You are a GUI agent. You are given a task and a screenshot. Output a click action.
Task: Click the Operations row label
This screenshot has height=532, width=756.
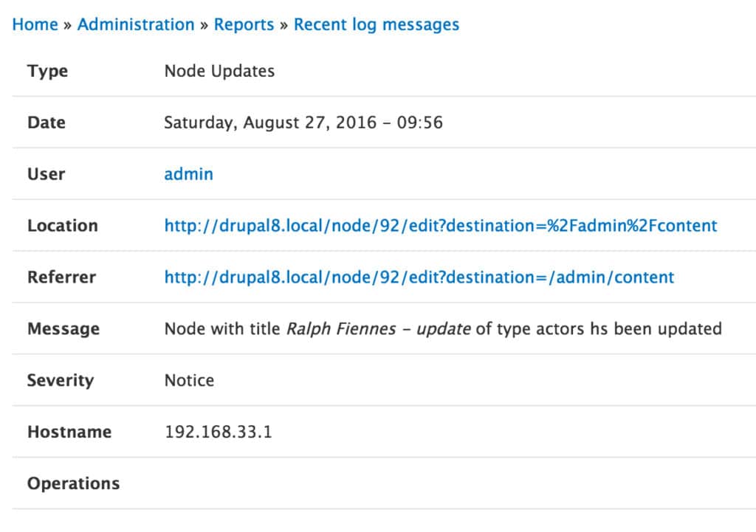click(73, 484)
